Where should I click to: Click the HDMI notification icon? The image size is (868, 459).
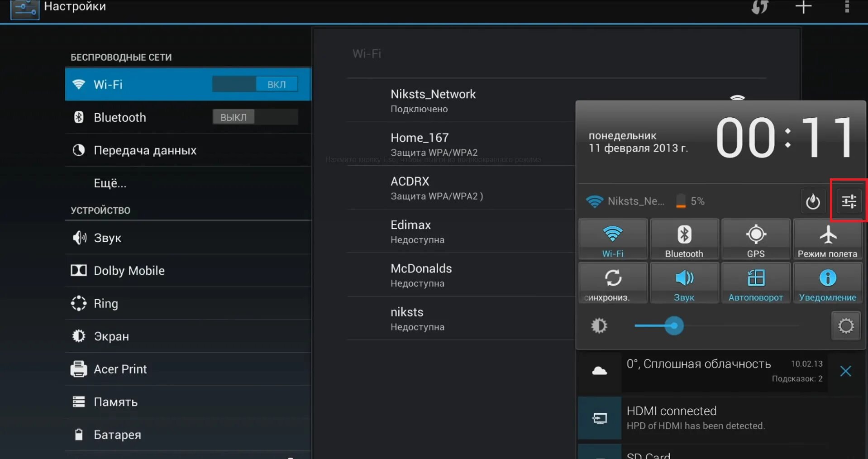600,418
